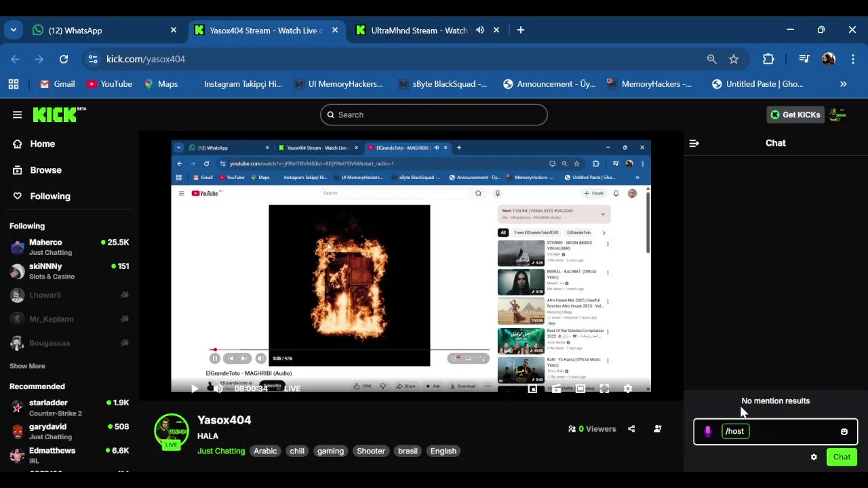Send message with green Chat button
This screenshot has width=868, height=488.
tap(842, 457)
